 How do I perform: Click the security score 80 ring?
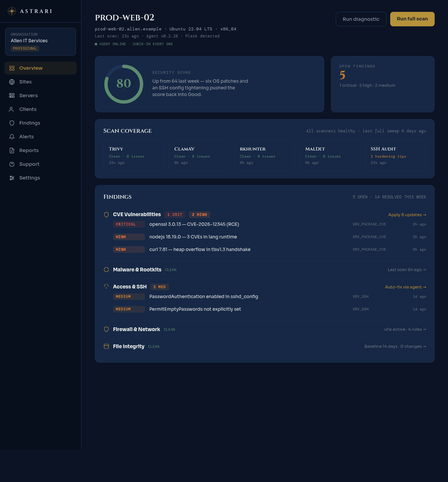point(124,84)
